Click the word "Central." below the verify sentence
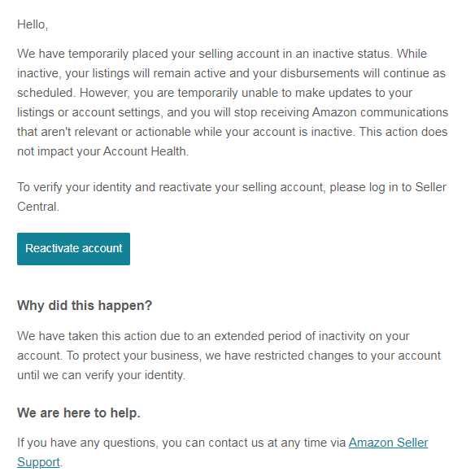This screenshot has width=466, height=476. 38,207
